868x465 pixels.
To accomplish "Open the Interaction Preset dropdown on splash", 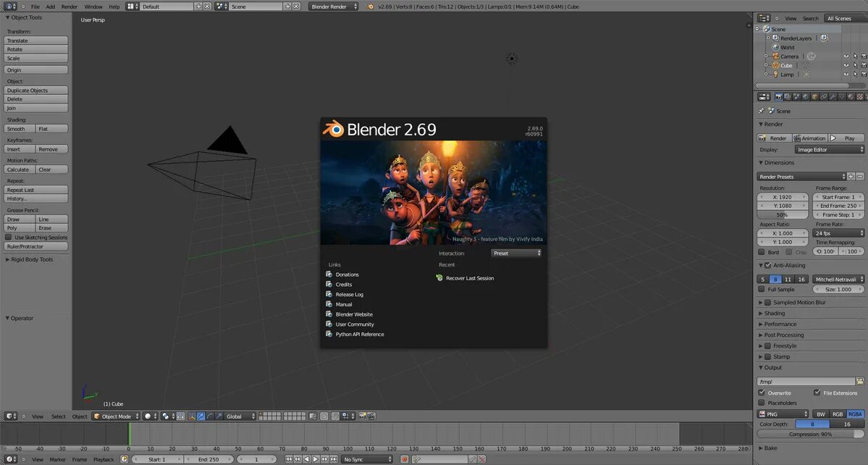I will coord(516,253).
